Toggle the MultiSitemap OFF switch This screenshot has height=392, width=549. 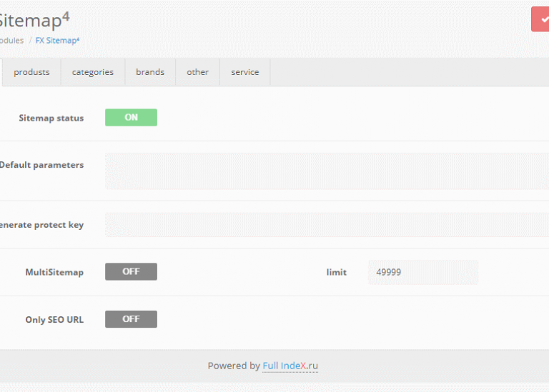point(131,272)
